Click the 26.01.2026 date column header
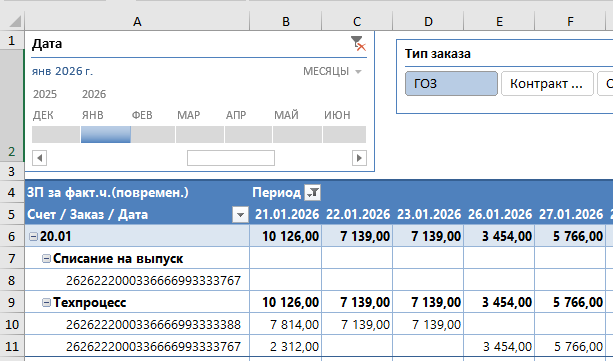 click(x=499, y=214)
